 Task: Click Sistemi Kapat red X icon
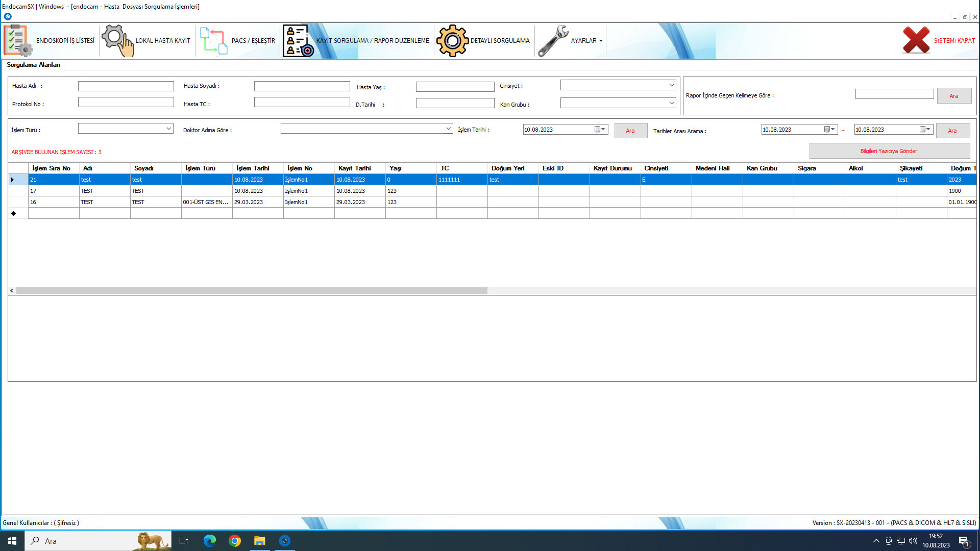(x=916, y=40)
